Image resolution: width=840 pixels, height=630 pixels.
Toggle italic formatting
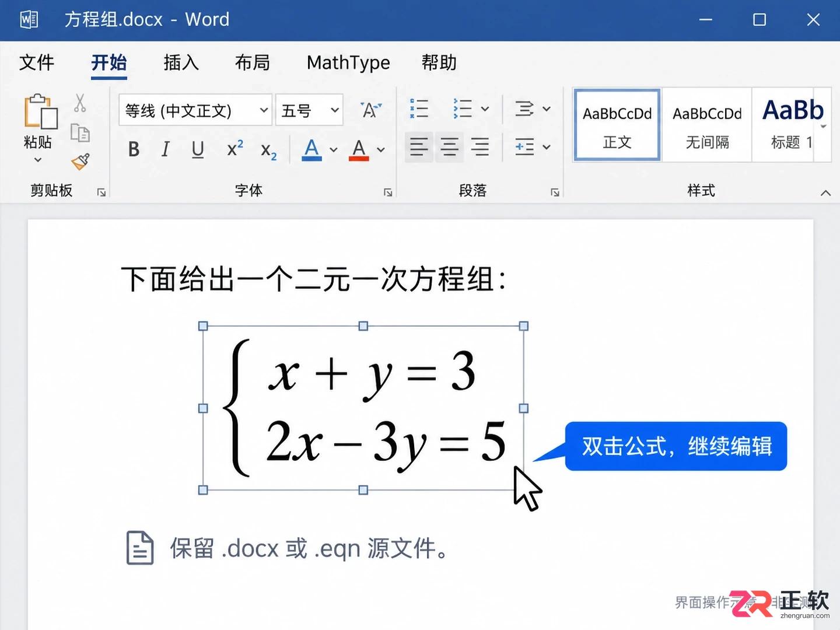point(166,149)
